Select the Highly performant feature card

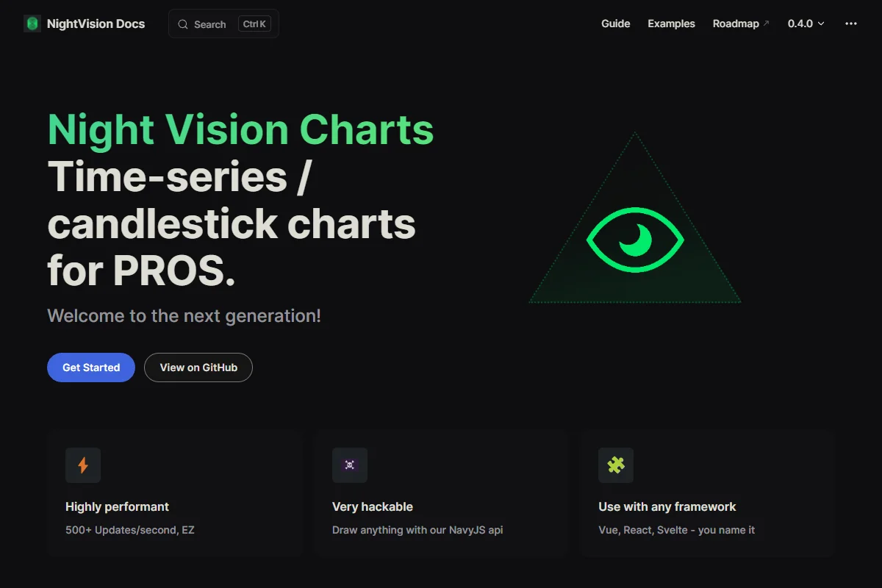(x=175, y=492)
